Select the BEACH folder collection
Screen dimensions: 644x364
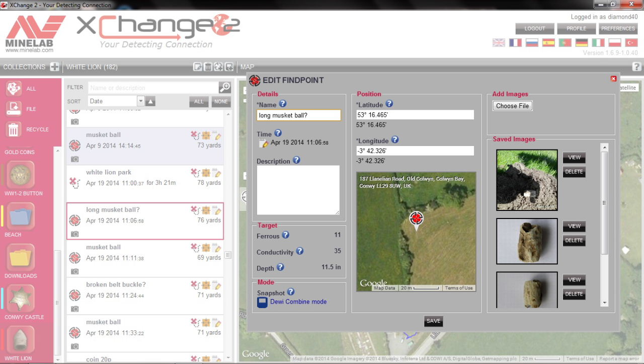tap(21, 216)
